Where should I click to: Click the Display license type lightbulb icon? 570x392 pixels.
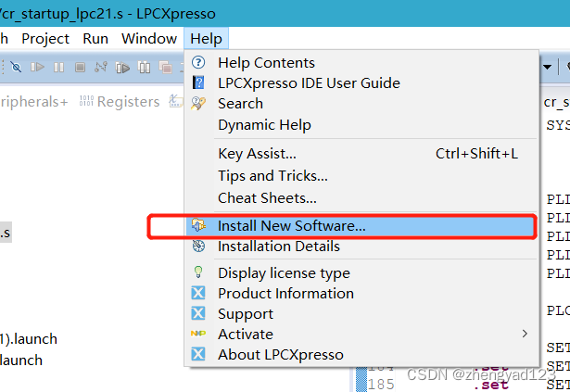tap(198, 272)
